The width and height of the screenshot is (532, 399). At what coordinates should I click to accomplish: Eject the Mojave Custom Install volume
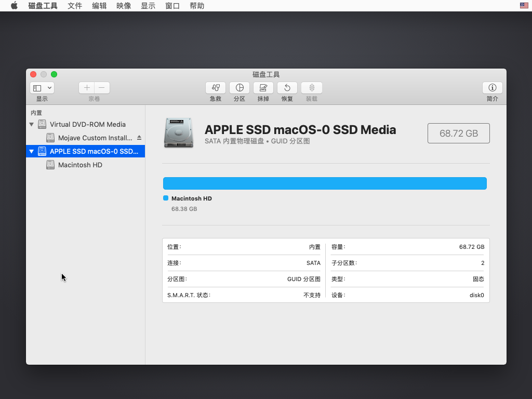[x=139, y=138]
